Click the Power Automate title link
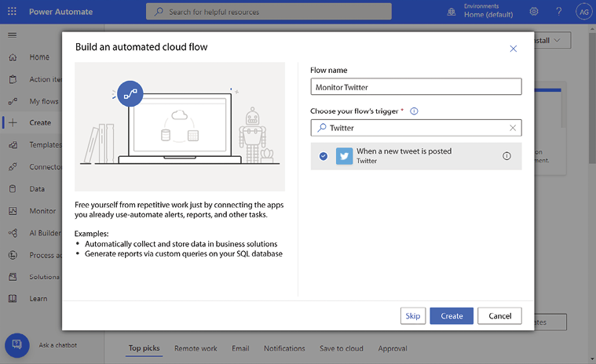Screen dimensions: 596x364 click(60, 12)
